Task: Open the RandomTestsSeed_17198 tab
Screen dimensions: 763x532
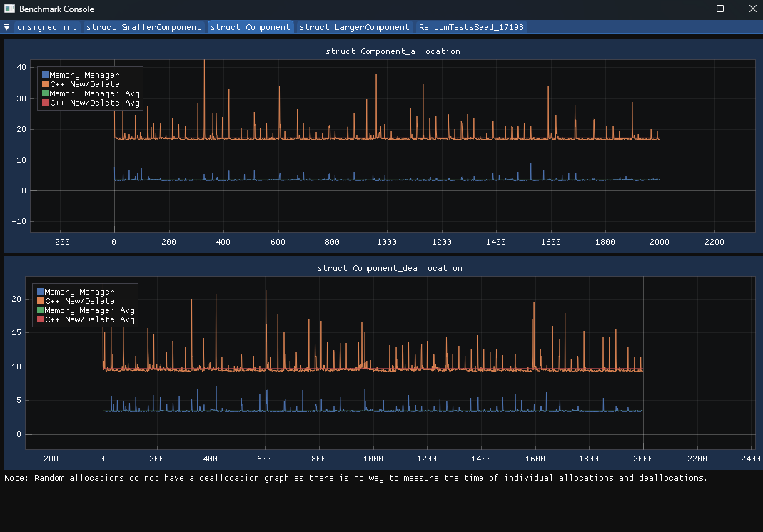Action: [x=471, y=27]
